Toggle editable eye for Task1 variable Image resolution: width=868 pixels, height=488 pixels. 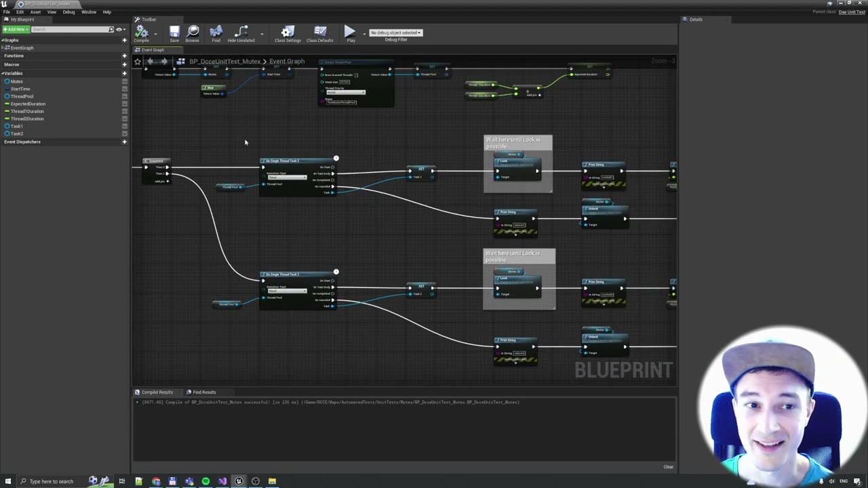point(125,126)
